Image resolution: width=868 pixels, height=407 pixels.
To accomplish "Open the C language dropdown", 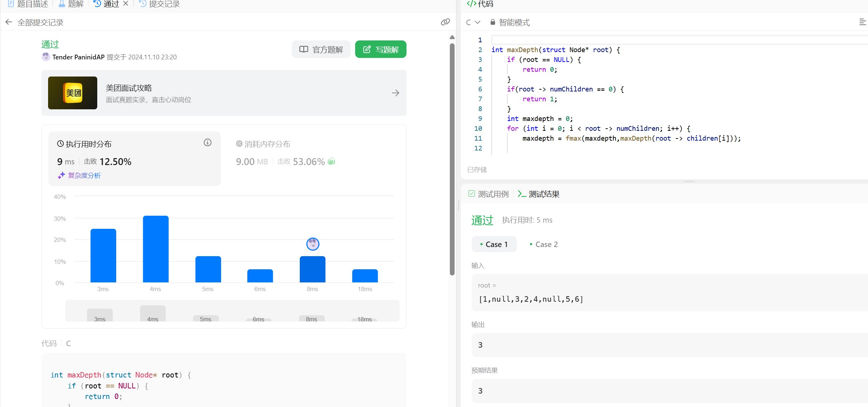I will 473,22.
